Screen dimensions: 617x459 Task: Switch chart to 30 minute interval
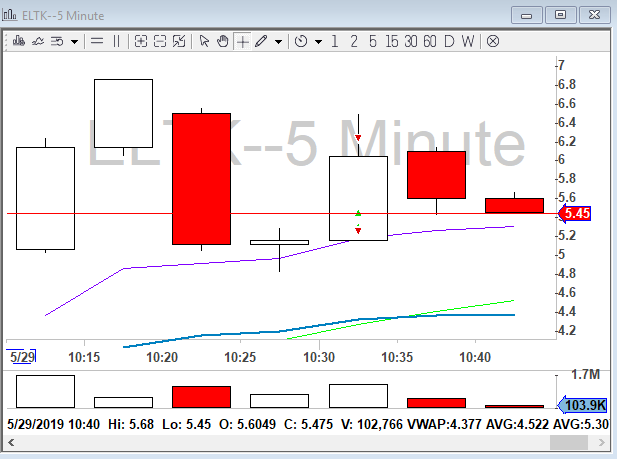tap(411, 41)
